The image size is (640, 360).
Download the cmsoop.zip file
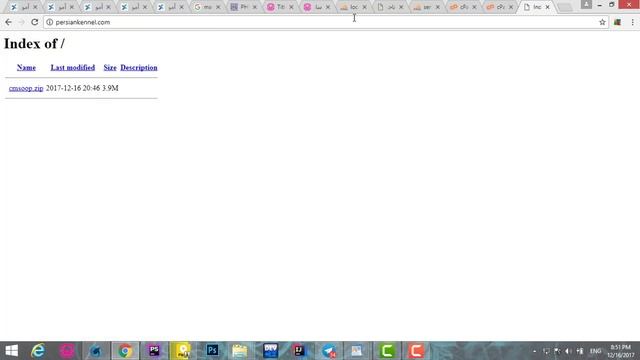click(26, 88)
